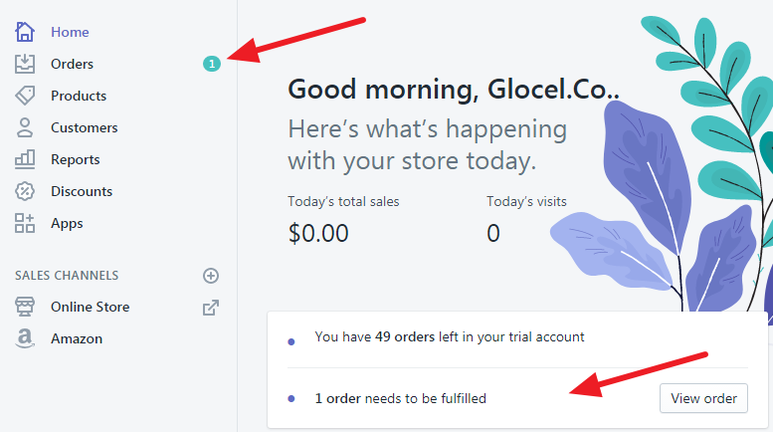Image resolution: width=773 pixels, height=432 pixels.
Task: Open the Reports page label
Action: tap(75, 160)
